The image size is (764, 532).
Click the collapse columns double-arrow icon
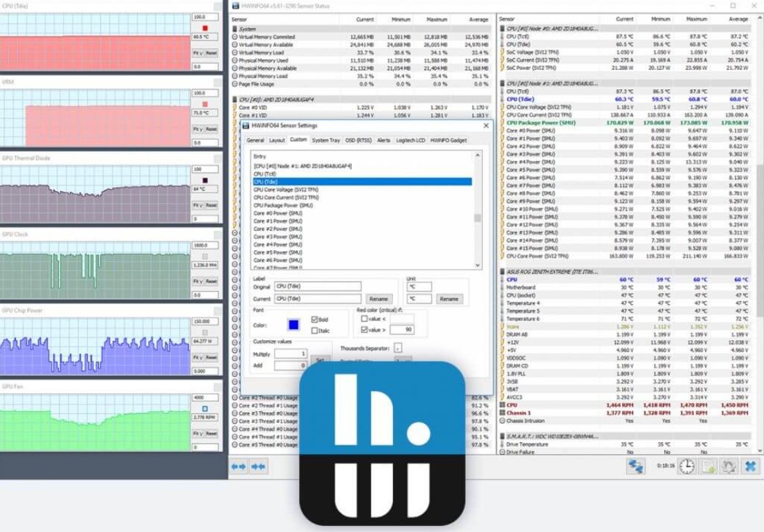(x=258, y=467)
